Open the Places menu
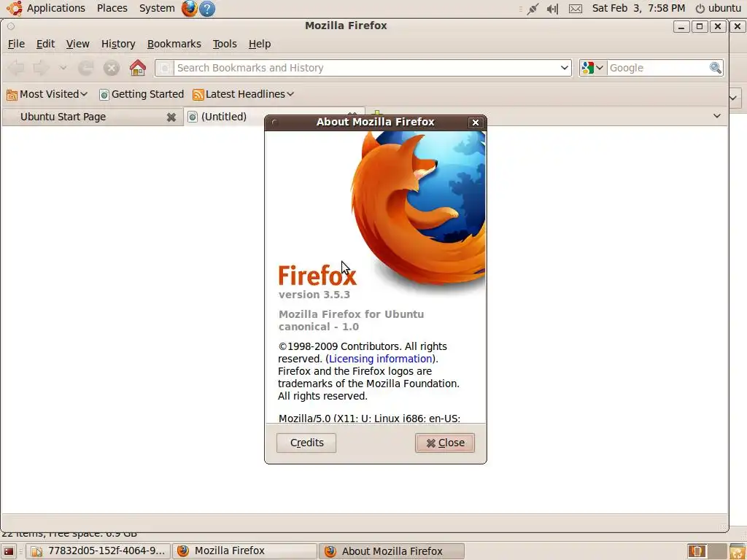 pos(112,8)
